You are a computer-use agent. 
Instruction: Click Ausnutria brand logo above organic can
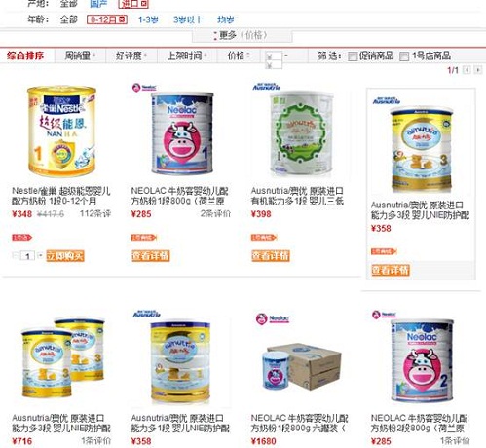coord(267,87)
